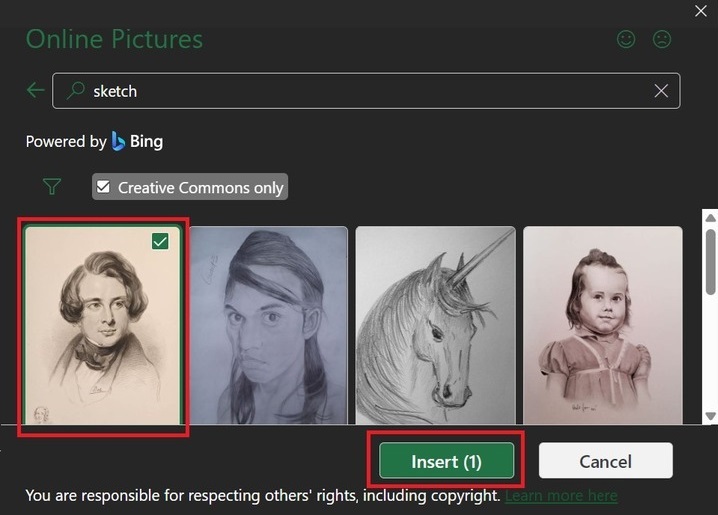Screen dimensions: 718x515
Task: Click the scroll down arrow of results
Action: [x=709, y=415]
